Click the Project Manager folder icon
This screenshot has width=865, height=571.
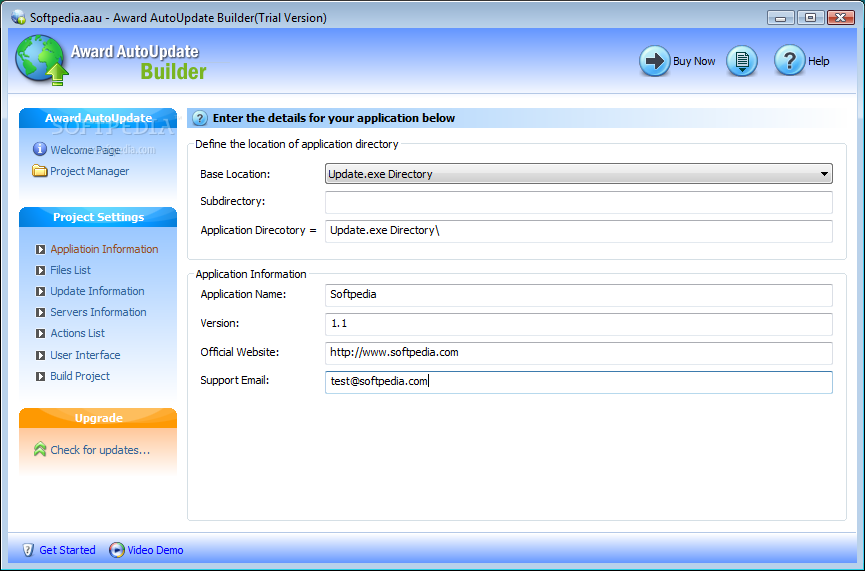coord(40,170)
